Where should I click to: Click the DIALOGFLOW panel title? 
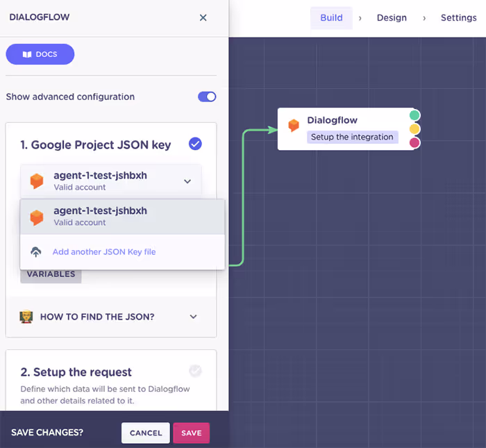40,17
